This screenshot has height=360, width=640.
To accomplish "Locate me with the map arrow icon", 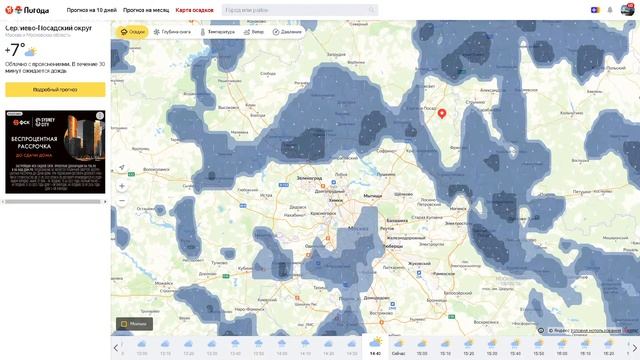I will point(122,167).
